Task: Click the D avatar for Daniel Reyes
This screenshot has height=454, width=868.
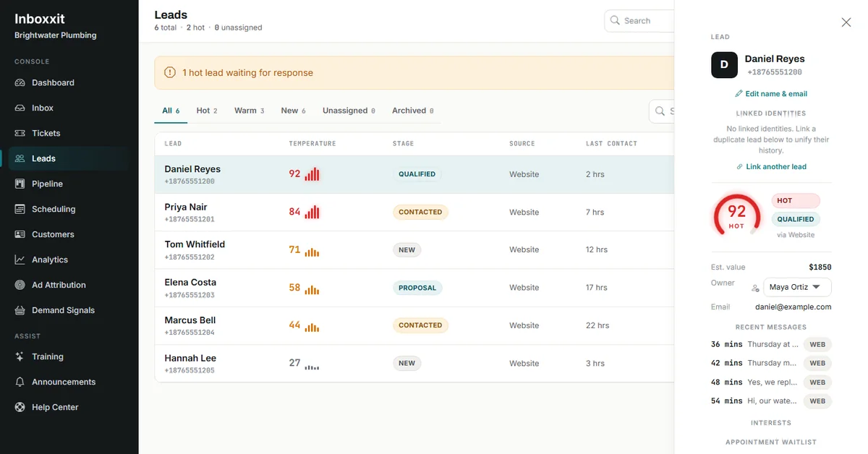Action: coord(724,65)
